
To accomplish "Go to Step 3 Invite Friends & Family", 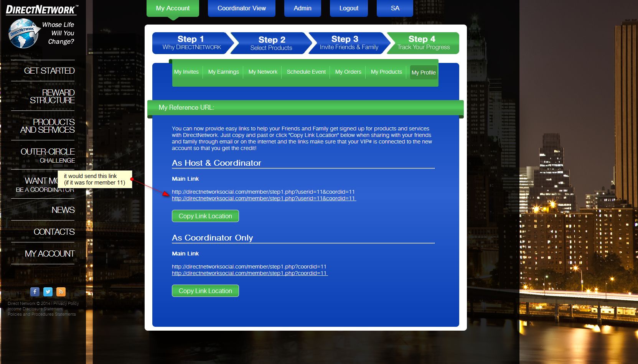I will pos(349,43).
